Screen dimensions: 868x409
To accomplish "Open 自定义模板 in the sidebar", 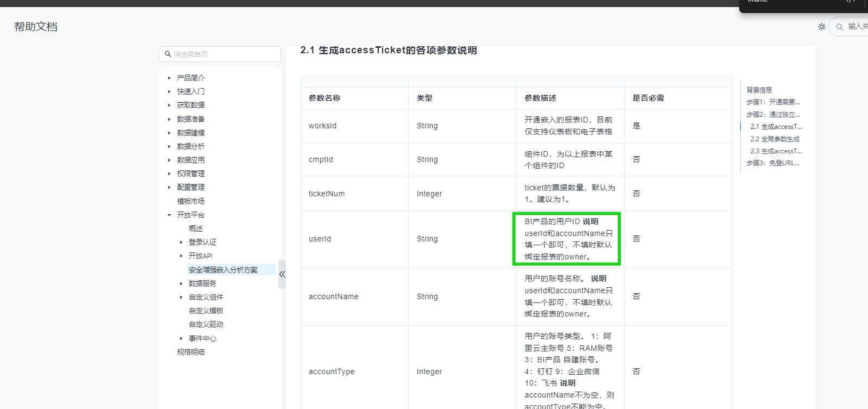I will coord(206,311).
